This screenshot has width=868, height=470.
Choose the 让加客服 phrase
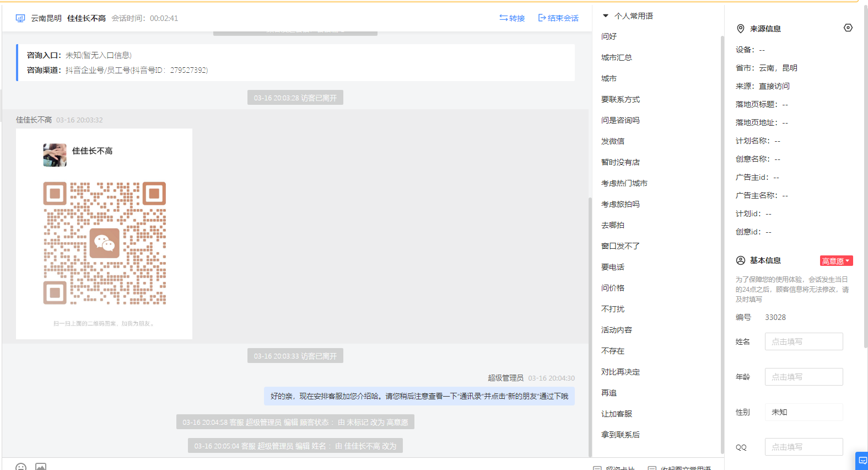tap(617, 414)
